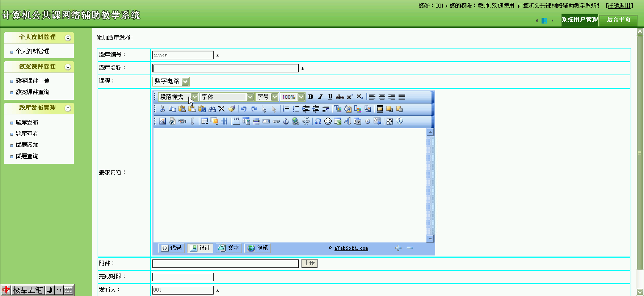Align text left in the editor
The image size is (644, 296).
point(372,97)
